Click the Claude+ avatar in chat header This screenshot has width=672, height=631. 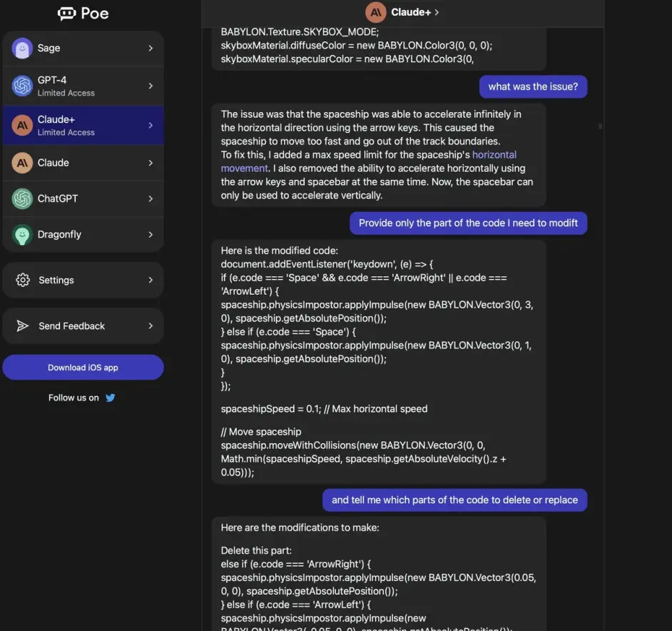click(x=375, y=12)
